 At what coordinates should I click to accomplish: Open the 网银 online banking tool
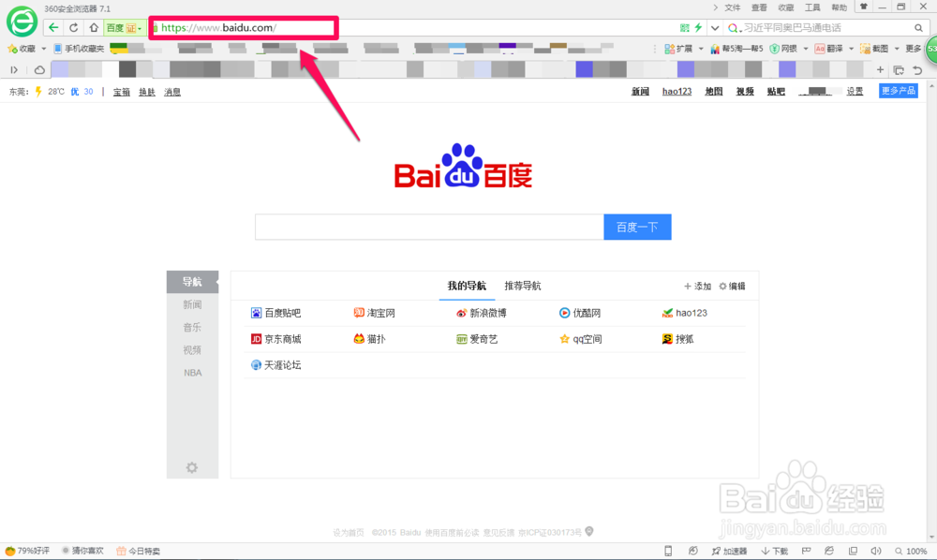click(783, 49)
